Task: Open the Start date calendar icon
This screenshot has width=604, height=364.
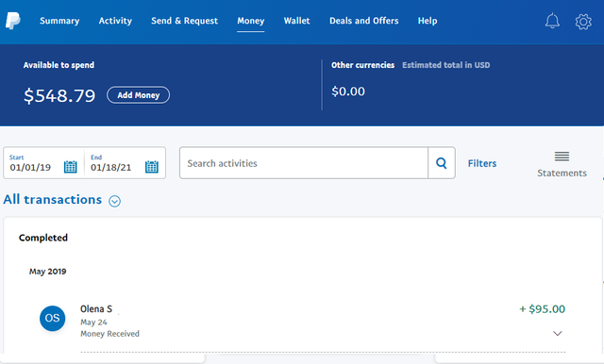Action: coord(70,167)
